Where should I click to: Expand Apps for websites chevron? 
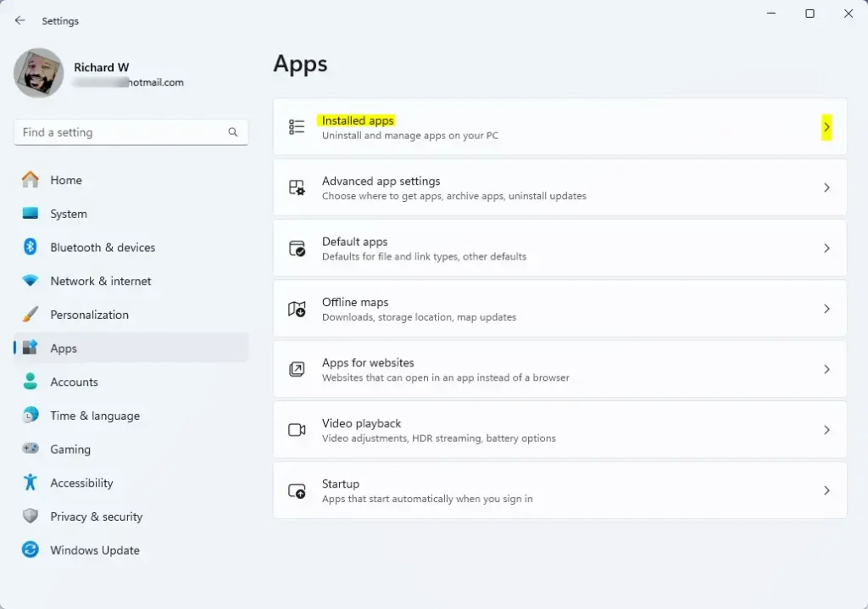pyautogui.click(x=826, y=369)
